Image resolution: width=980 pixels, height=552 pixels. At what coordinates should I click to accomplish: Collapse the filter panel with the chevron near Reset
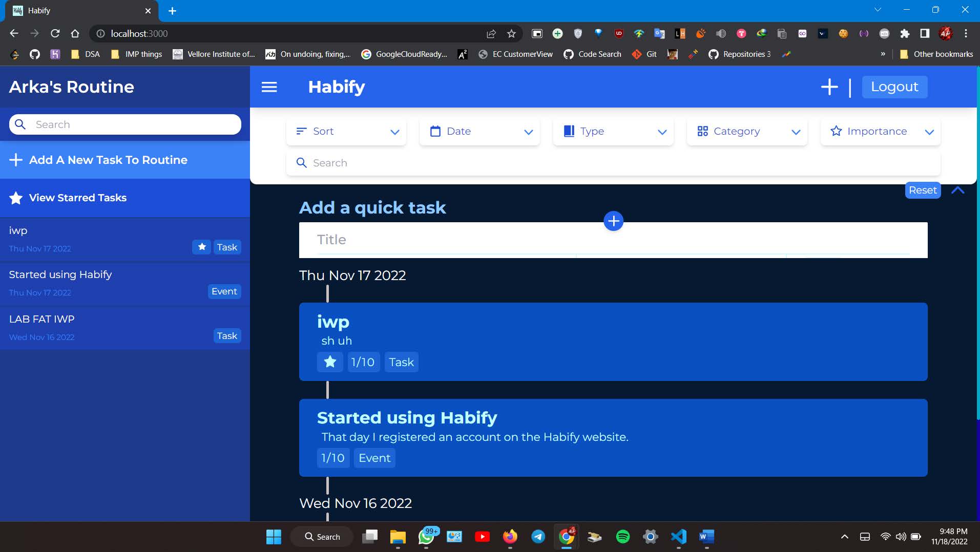(958, 190)
